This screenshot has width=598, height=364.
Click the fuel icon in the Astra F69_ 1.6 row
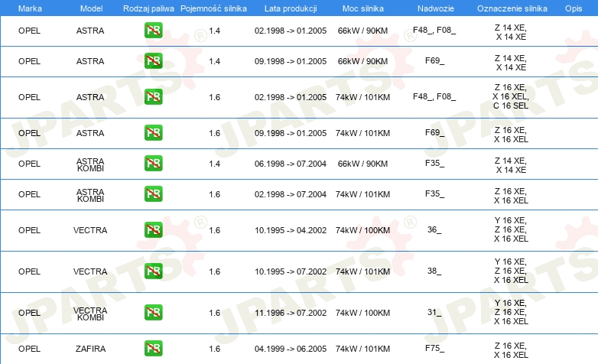click(153, 133)
